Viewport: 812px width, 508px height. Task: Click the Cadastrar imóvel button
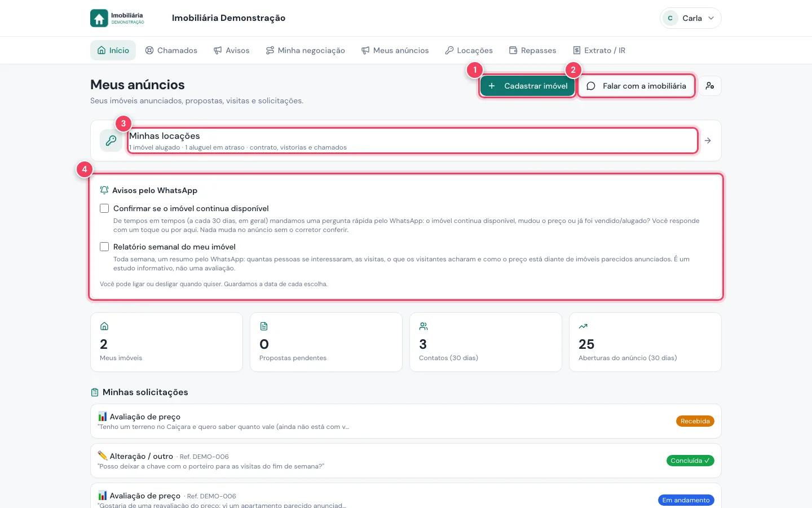pyautogui.click(x=528, y=86)
